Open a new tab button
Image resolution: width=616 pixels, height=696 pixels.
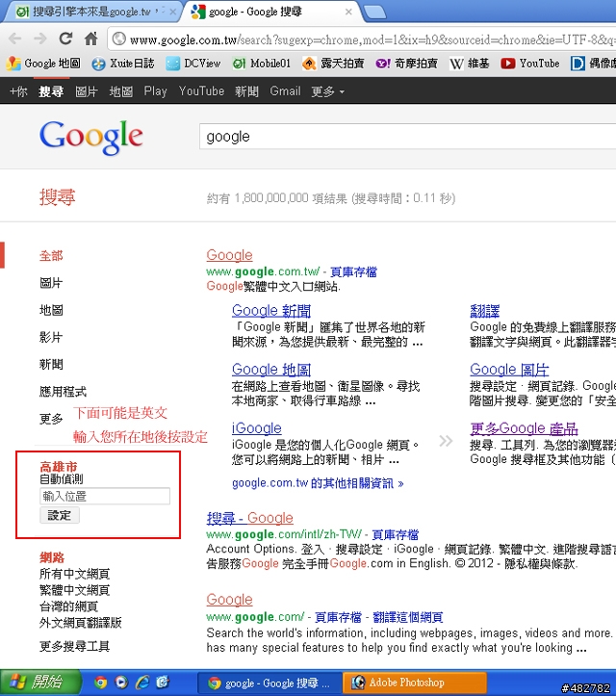(375, 13)
